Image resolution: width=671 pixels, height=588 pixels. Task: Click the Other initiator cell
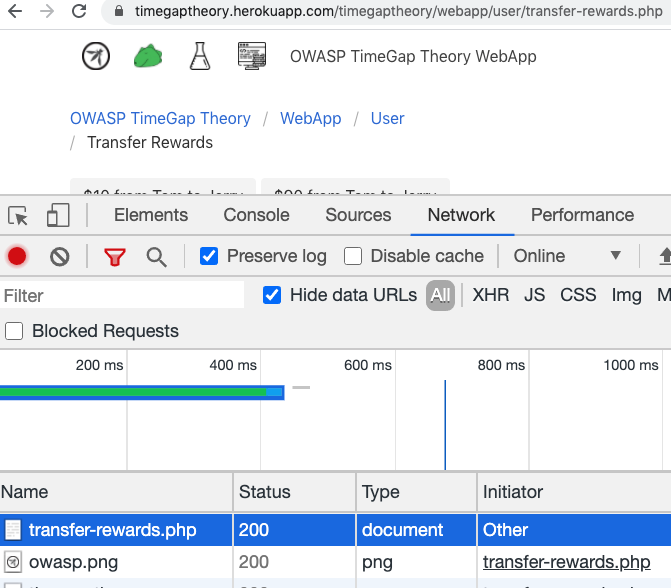(x=505, y=530)
